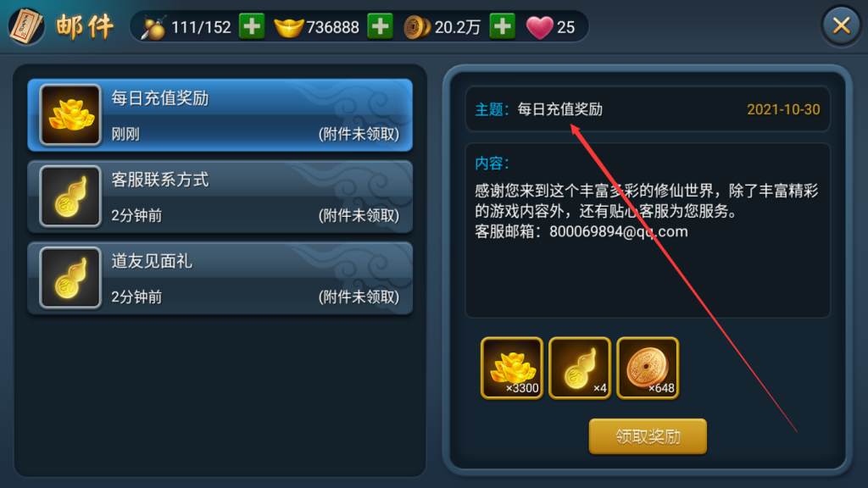Viewport: 868px width, 488px height.
Task: Click the mail scroll icon beside 邮件
Action: tap(25, 26)
